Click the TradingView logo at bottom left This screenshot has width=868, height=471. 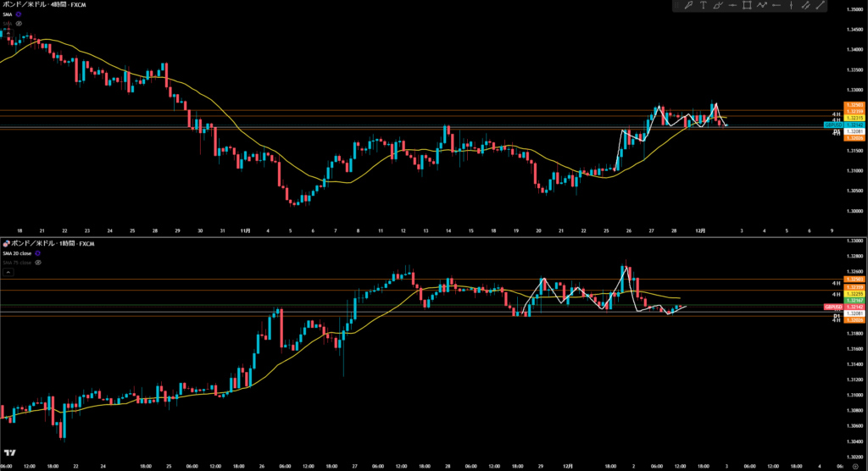(x=9, y=453)
